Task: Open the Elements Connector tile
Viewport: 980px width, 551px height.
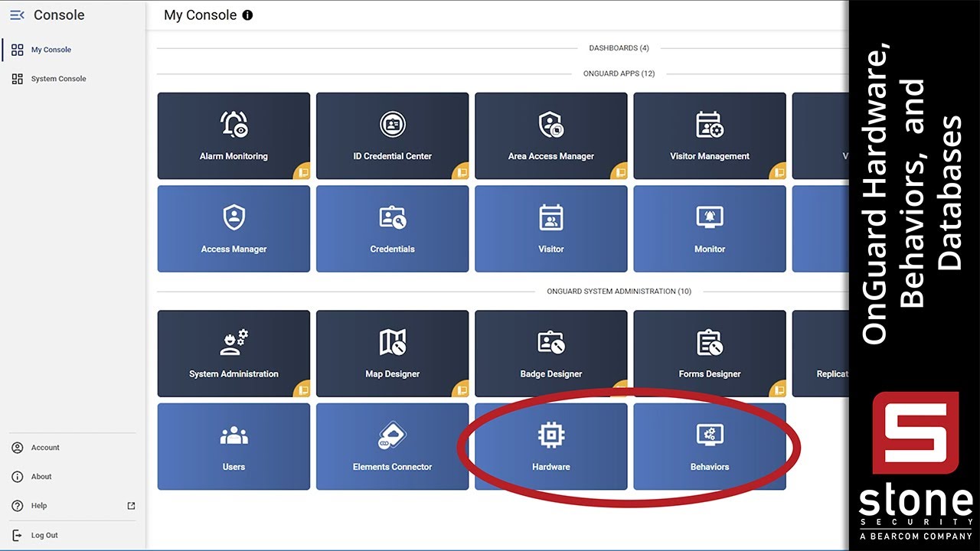Action: click(x=392, y=446)
